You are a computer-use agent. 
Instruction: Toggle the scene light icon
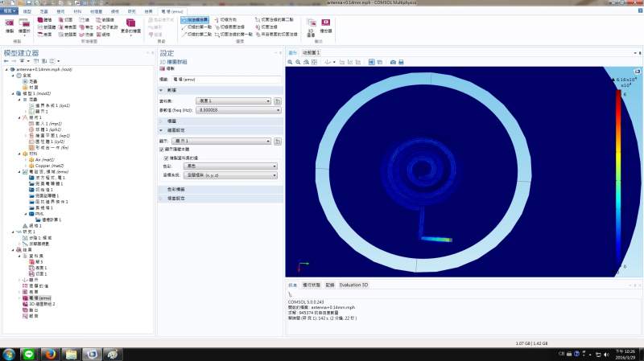pos(372,62)
